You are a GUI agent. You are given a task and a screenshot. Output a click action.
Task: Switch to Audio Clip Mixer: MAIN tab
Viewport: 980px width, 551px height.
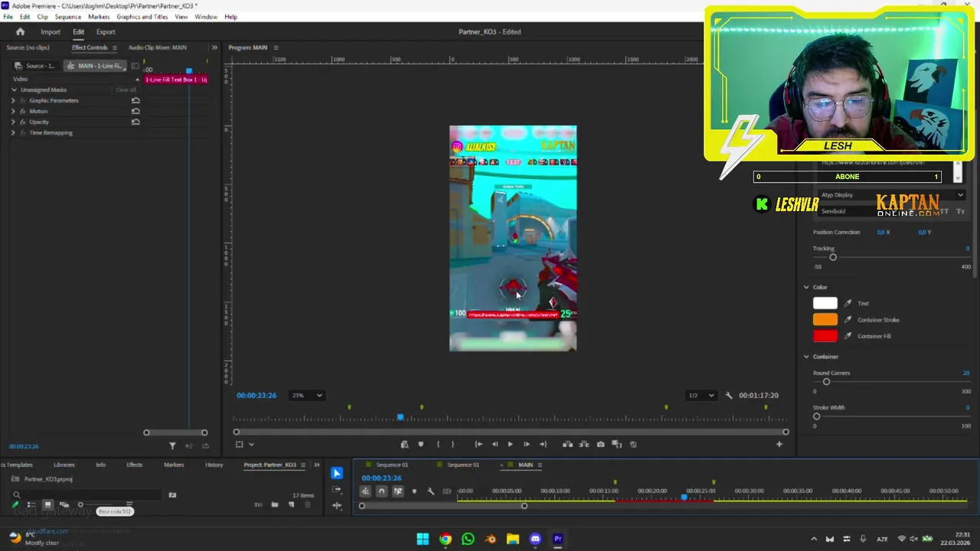157,47
